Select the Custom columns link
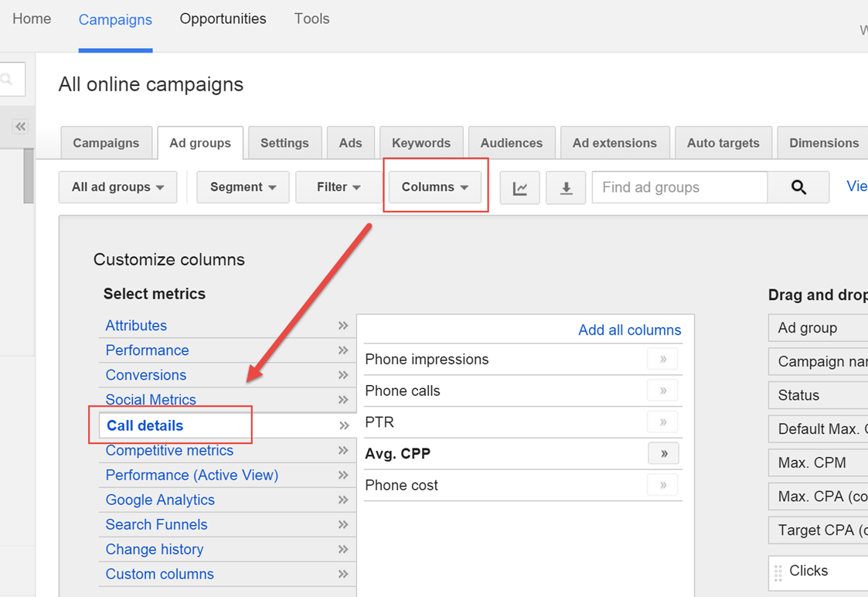 pyautogui.click(x=159, y=574)
